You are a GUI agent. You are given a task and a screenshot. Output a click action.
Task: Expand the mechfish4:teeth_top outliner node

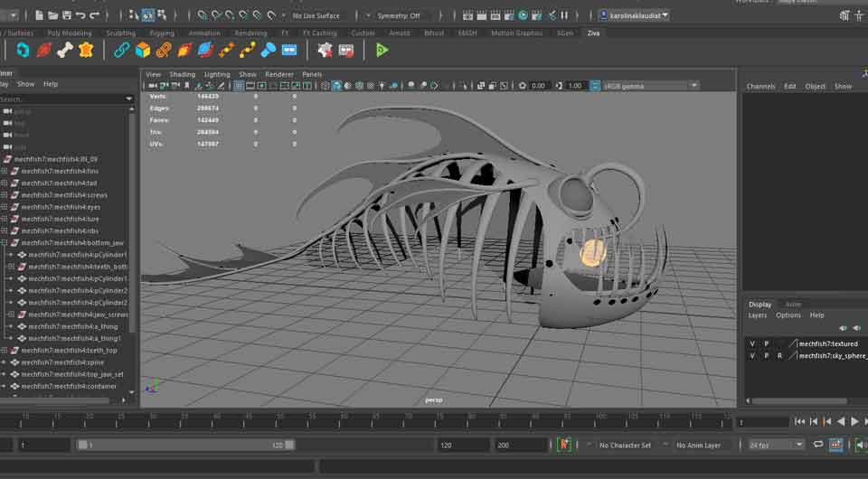coord(4,350)
